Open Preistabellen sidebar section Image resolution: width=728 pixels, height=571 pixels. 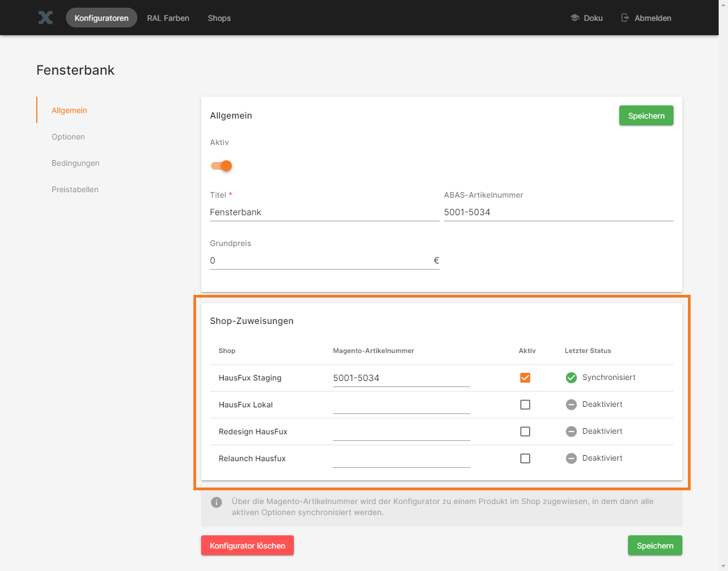(x=75, y=189)
